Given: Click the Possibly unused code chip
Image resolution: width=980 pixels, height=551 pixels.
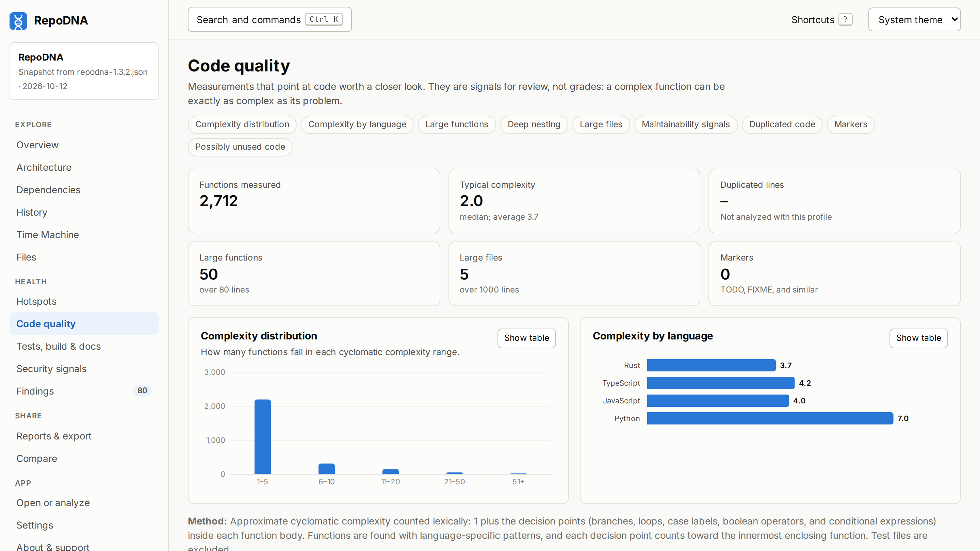Looking at the screenshot, I should coord(240,147).
